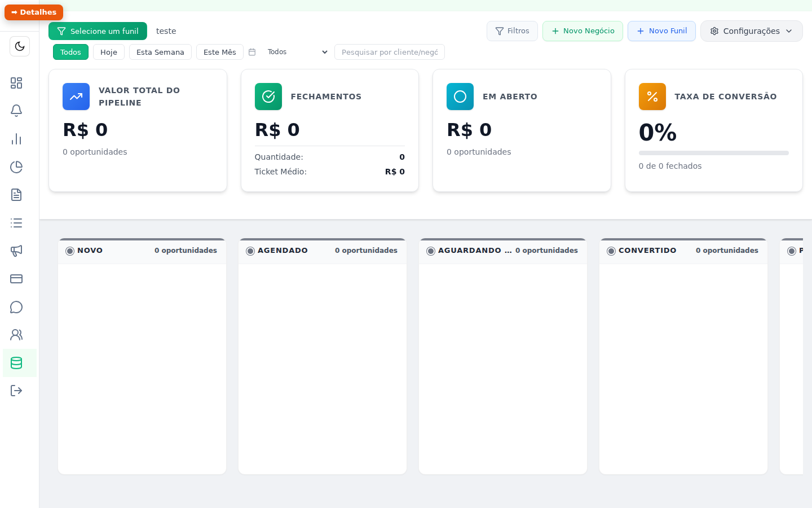Toggle dark mode moon icon
The height and width of the screenshot is (508, 812).
click(x=20, y=46)
